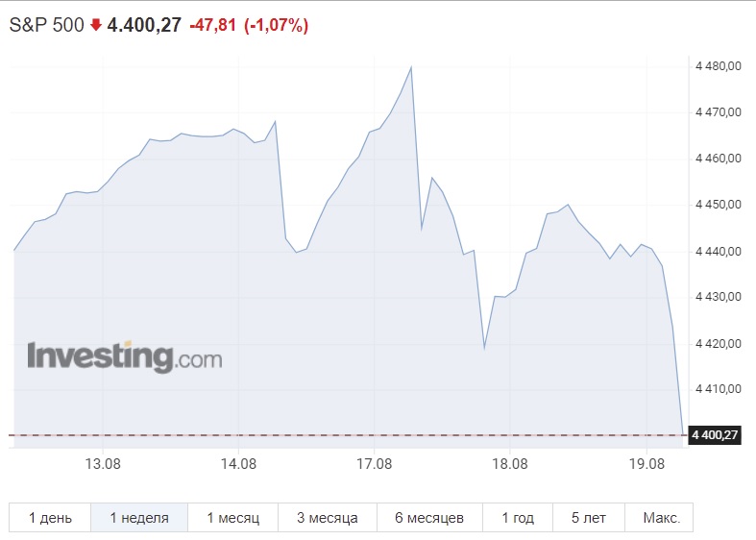Switch to the "1 неделя" range tab
The height and width of the screenshot is (540, 756).
pyautogui.click(x=139, y=517)
